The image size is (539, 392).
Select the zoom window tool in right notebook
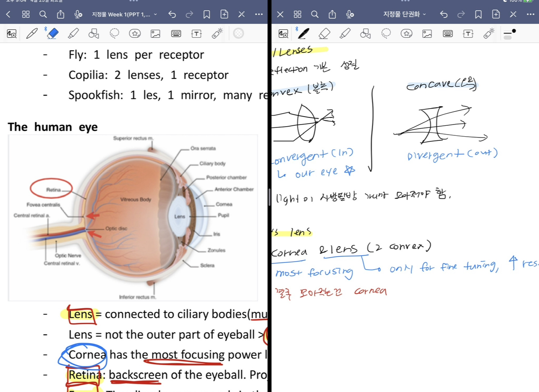tap(284, 34)
